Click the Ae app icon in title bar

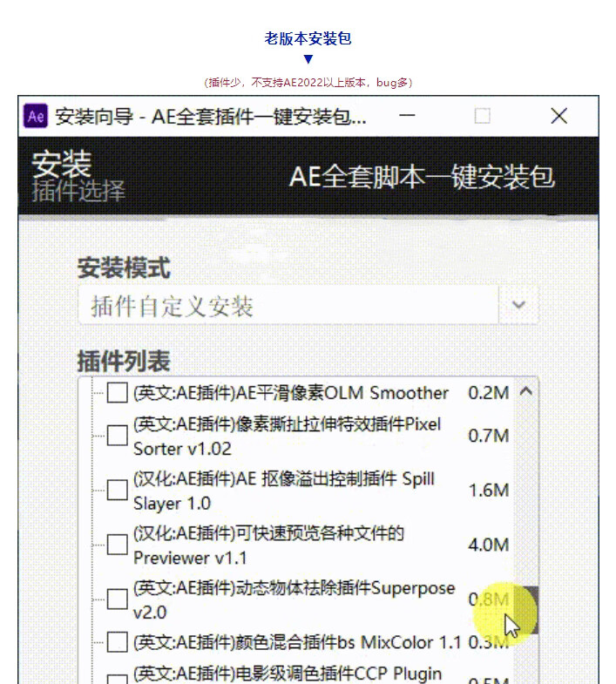click(36, 116)
